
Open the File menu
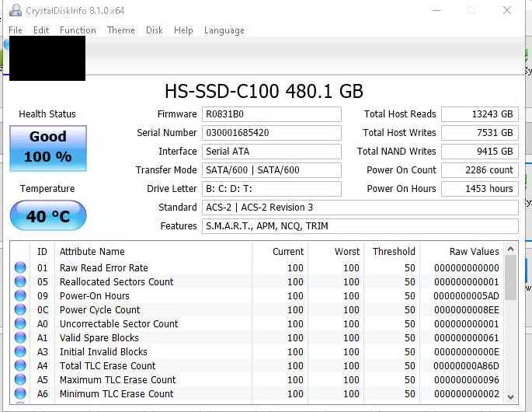coord(16,30)
